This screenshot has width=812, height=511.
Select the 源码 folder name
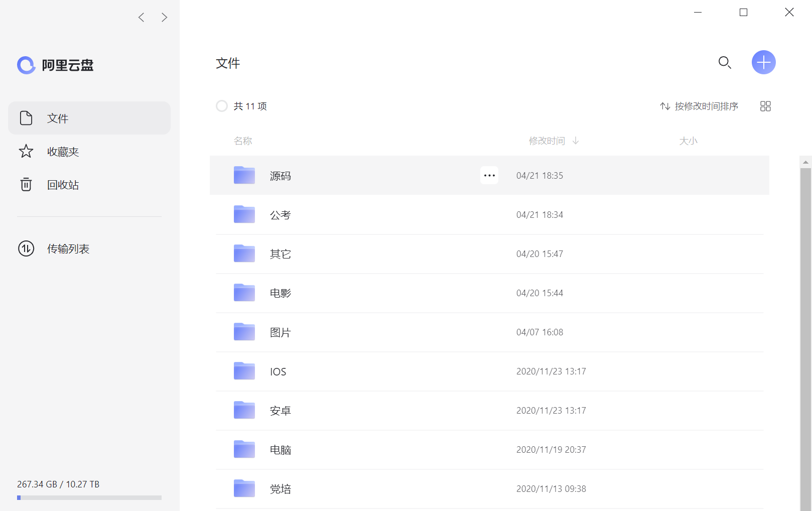point(281,176)
